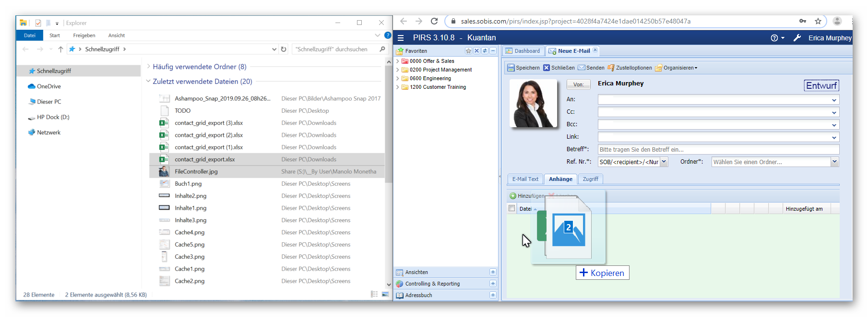Image resolution: width=868 pixels, height=335 pixels.
Task: Open the Zugriff tab
Action: click(590, 179)
